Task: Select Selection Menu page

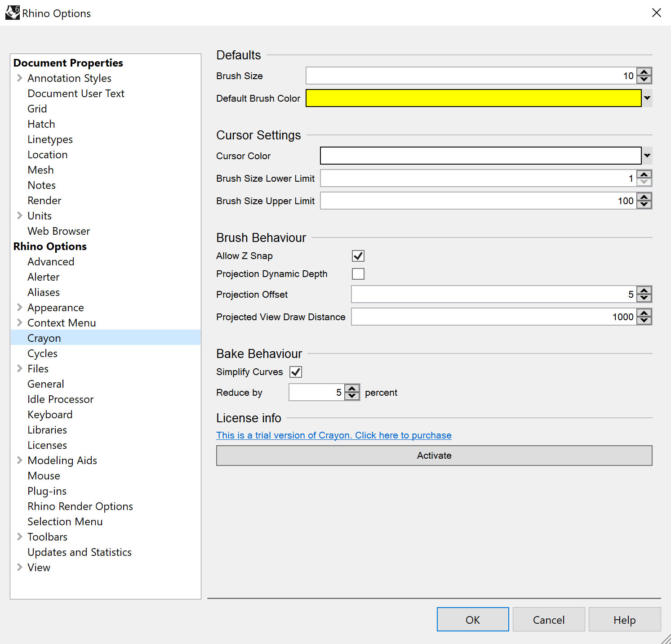Action: click(65, 522)
